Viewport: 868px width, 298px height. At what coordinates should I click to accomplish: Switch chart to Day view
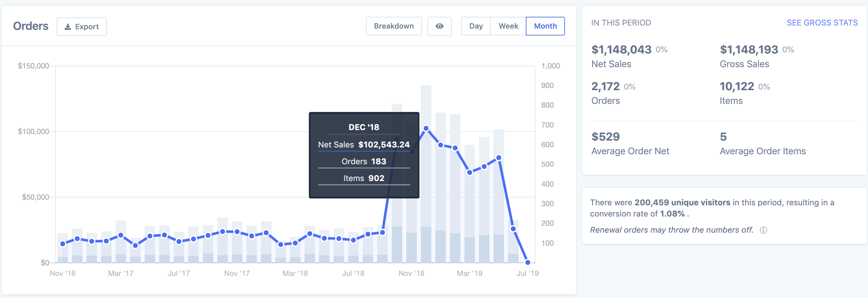point(475,26)
